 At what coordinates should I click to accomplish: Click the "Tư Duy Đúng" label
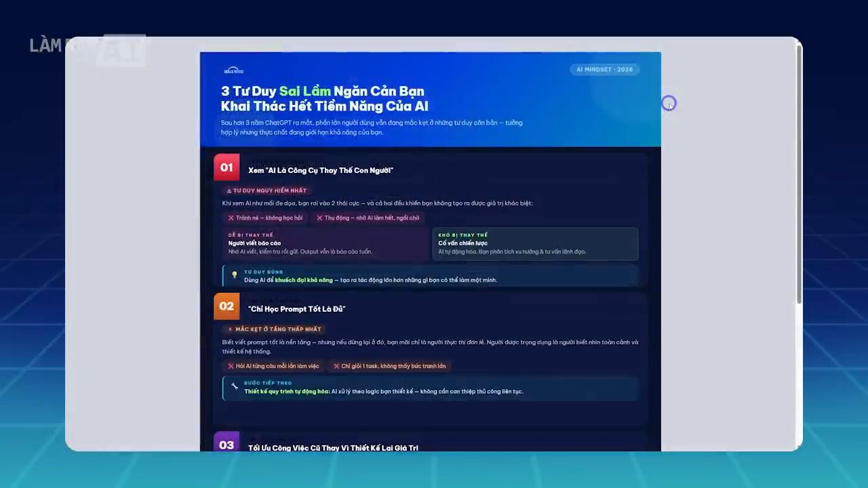click(264, 272)
